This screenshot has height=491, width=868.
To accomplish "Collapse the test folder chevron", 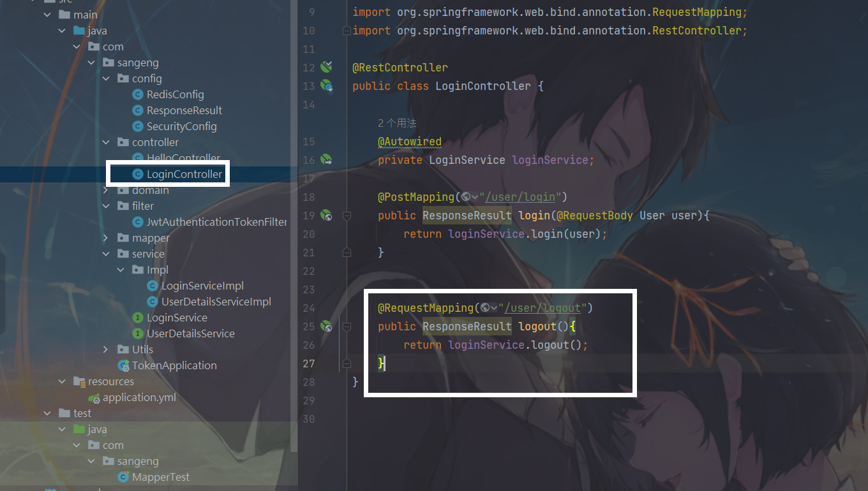I will pos(47,413).
